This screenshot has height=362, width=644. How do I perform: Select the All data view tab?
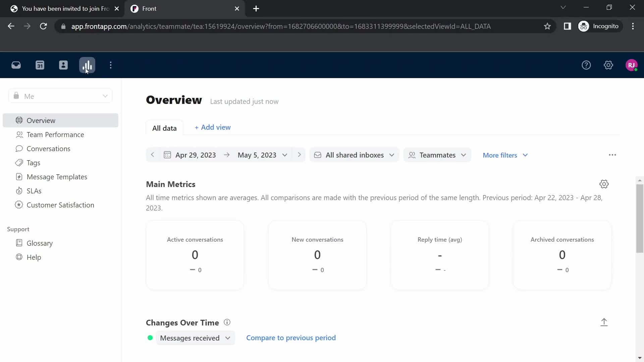[164, 128]
